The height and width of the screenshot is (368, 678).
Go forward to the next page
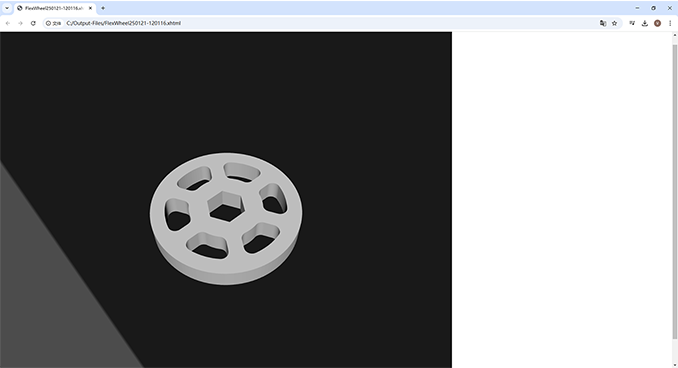(x=20, y=23)
